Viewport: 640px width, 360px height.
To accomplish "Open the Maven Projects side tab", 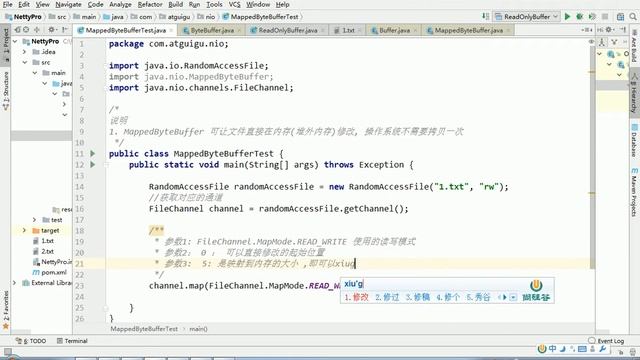I will click(634, 191).
